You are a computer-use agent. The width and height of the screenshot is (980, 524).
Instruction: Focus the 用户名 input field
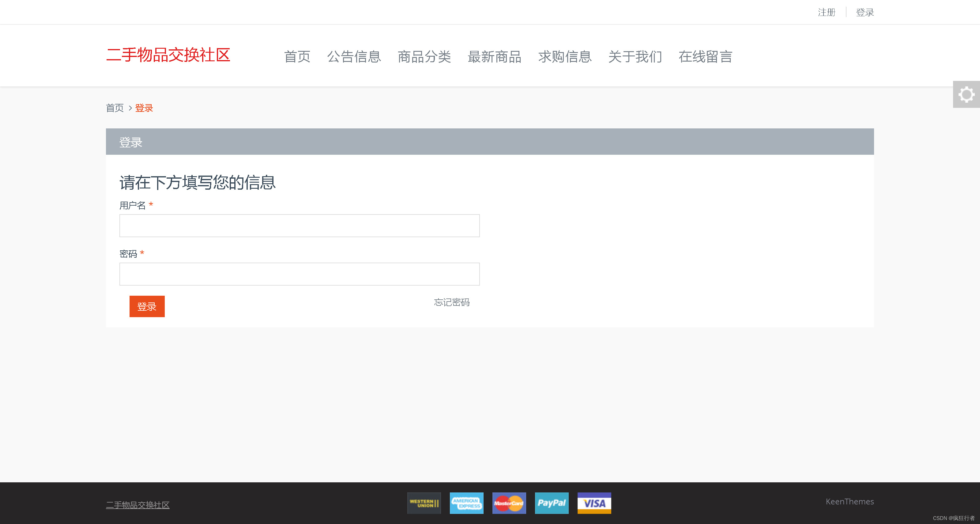coord(300,226)
